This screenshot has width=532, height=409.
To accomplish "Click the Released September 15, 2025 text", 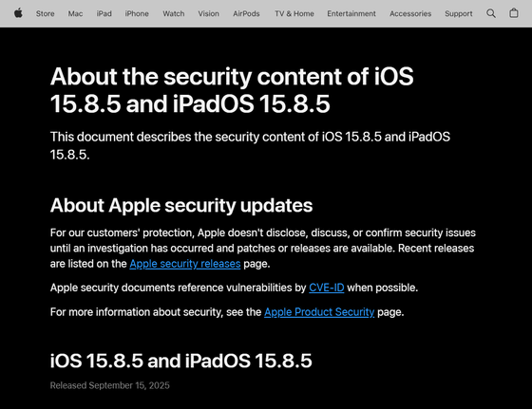I will click(x=109, y=385).
